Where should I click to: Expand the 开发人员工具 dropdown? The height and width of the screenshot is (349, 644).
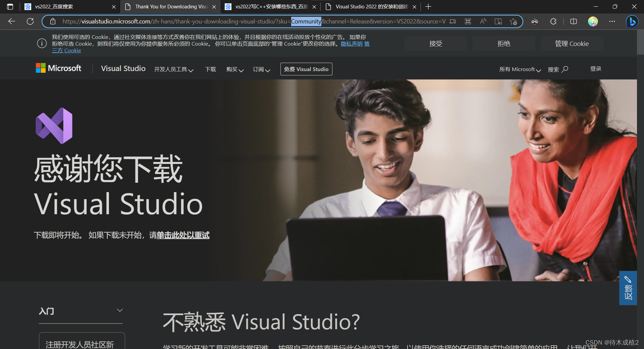tap(174, 69)
